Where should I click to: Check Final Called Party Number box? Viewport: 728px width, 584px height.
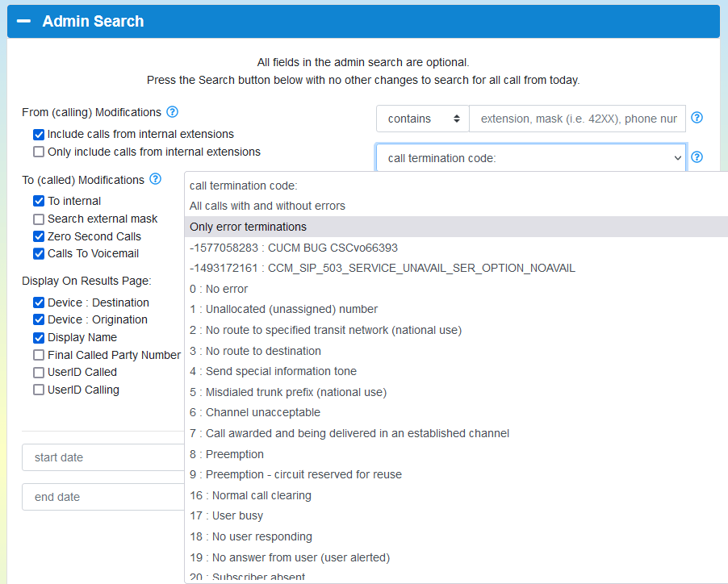[39, 355]
